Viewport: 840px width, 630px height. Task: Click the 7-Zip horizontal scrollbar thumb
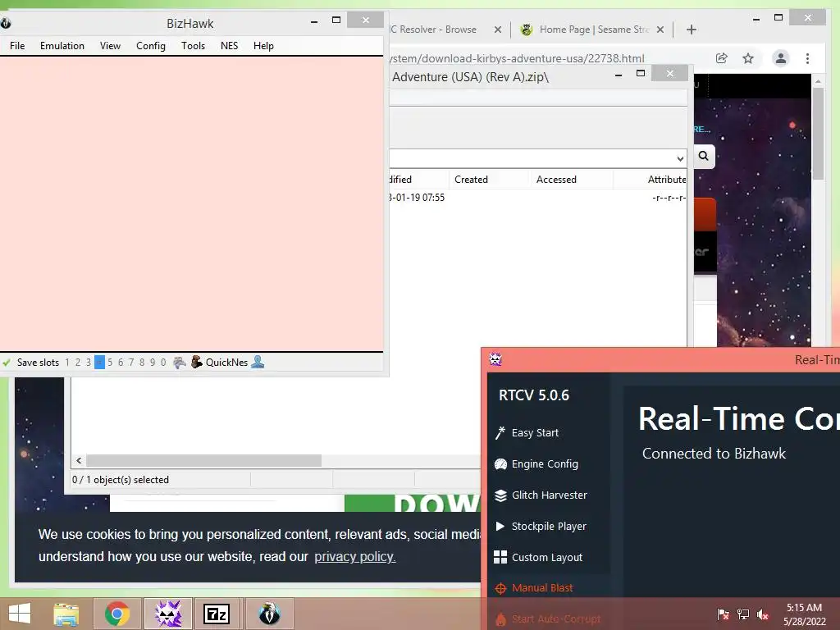[203, 461]
